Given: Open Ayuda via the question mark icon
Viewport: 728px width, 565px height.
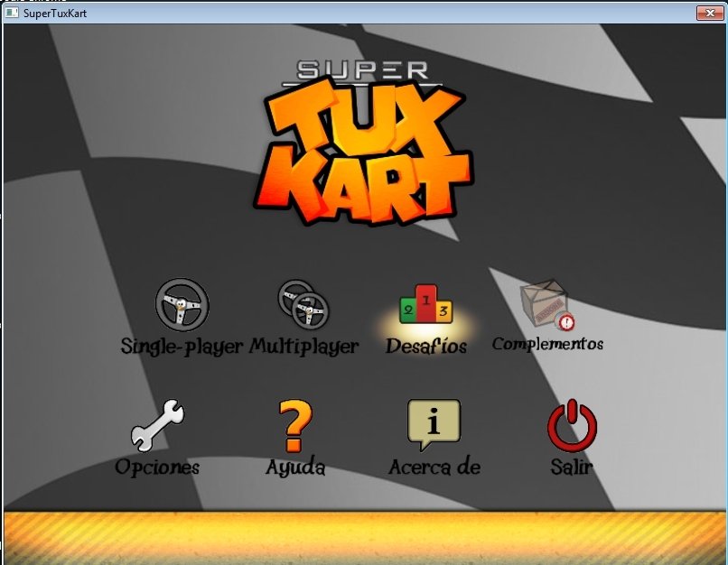Looking at the screenshot, I should [x=295, y=426].
